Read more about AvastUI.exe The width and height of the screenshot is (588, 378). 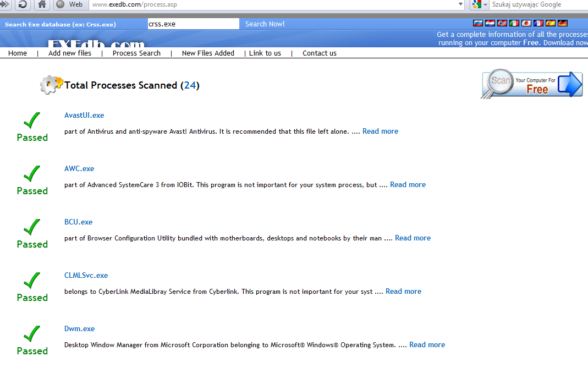[380, 132]
